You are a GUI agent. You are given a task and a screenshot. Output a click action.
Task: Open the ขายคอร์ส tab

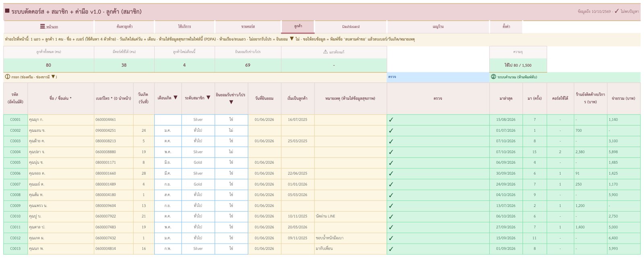248,27
